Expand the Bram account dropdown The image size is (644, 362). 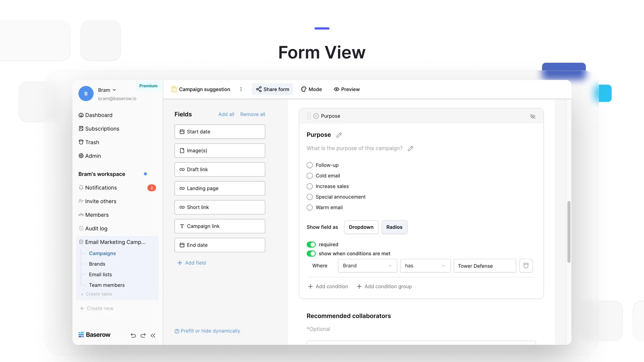[x=107, y=90]
